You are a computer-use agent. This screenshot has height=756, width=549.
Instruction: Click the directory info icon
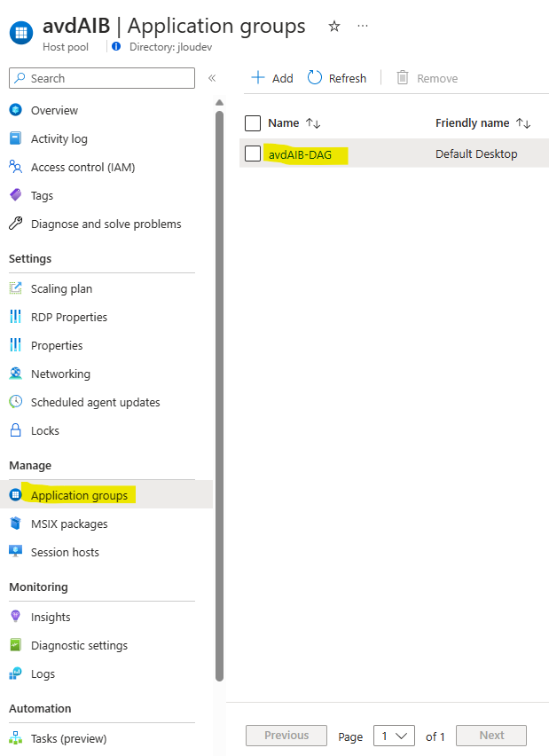(x=116, y=46)
